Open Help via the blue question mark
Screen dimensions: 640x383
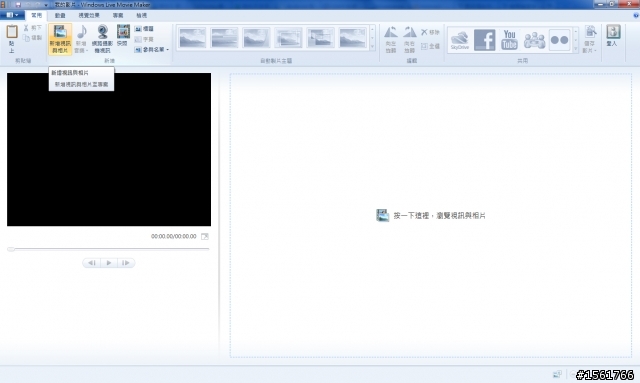(x=636, y=15)
